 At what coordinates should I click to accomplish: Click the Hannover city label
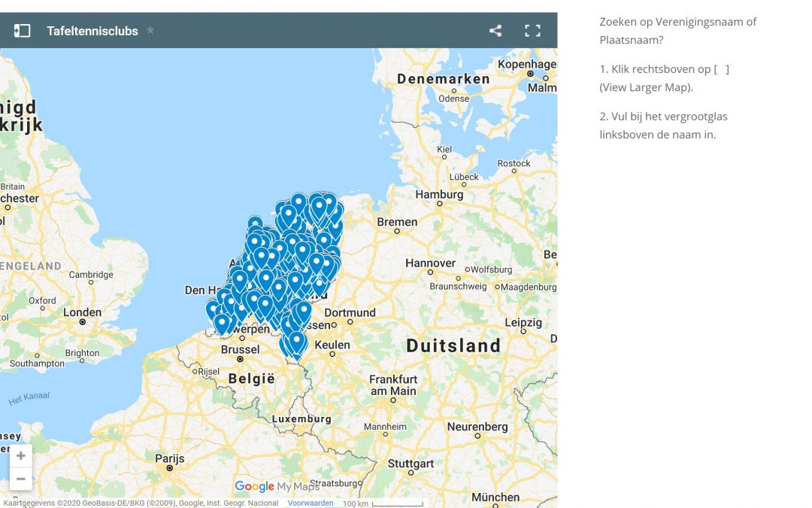tap(430, 263)
